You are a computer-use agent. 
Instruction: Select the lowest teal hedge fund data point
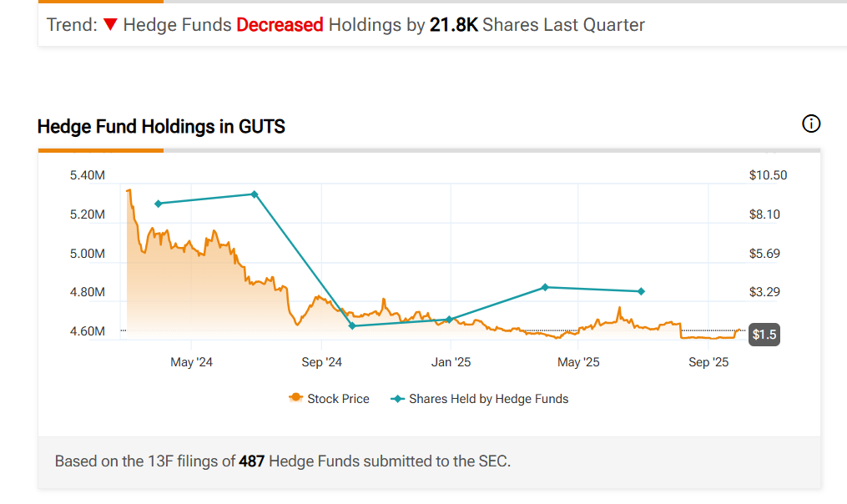coord(352,325)
